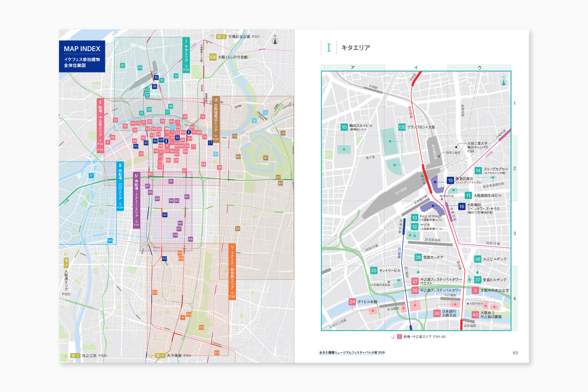Click pink marker 36 日本銀行大阪支店
588x392 pixels.
pyautogui.click(x=437, y=313)
